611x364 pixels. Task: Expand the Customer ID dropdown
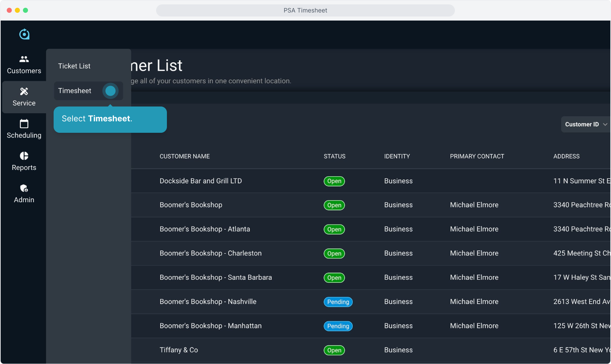586,124
